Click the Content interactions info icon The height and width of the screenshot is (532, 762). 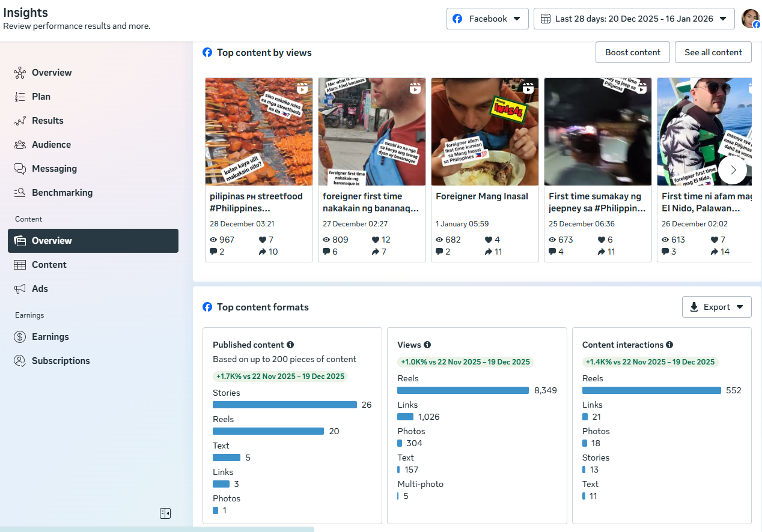(x=669, y=345)
